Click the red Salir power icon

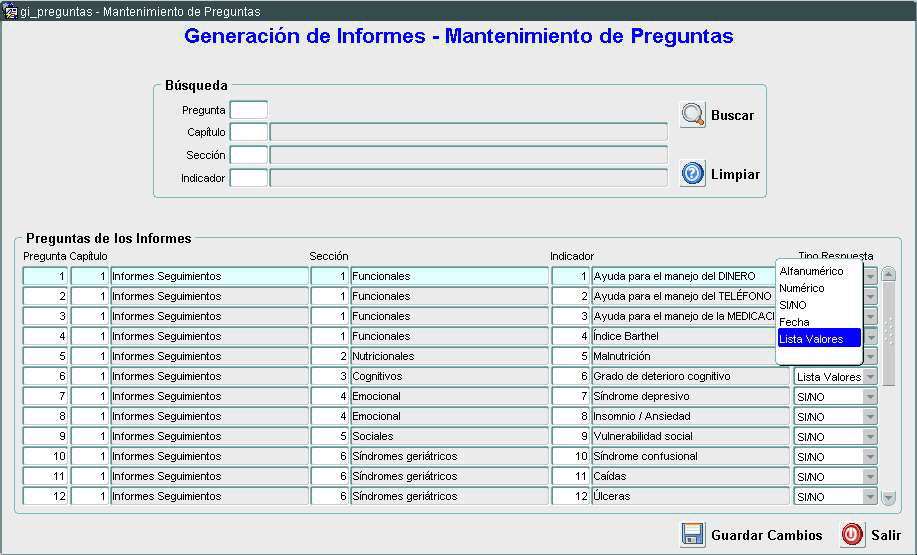[x=852, y=534]
